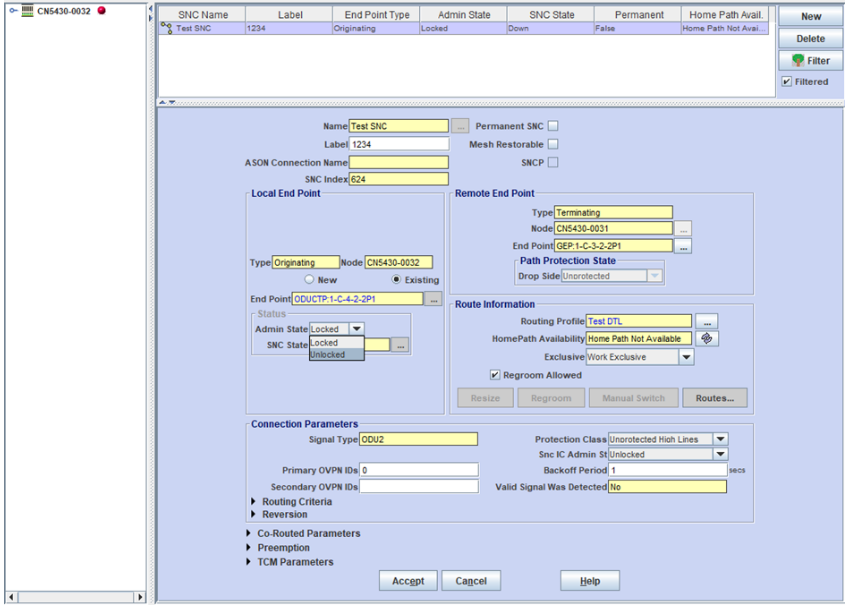Click into the Label field showing 1234

point(399,144)
